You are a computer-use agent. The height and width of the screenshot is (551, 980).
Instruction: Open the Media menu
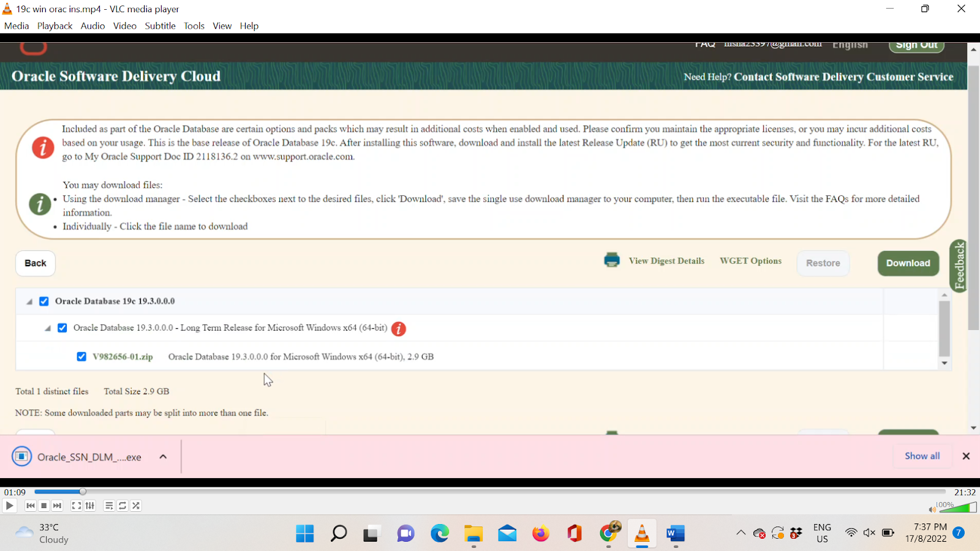[17, 26]
